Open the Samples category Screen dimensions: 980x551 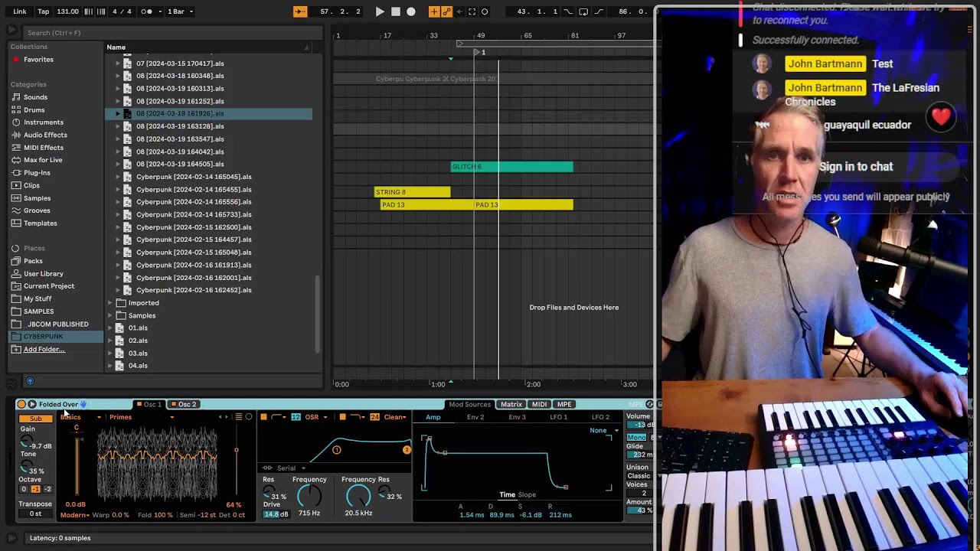click(37, 198)
